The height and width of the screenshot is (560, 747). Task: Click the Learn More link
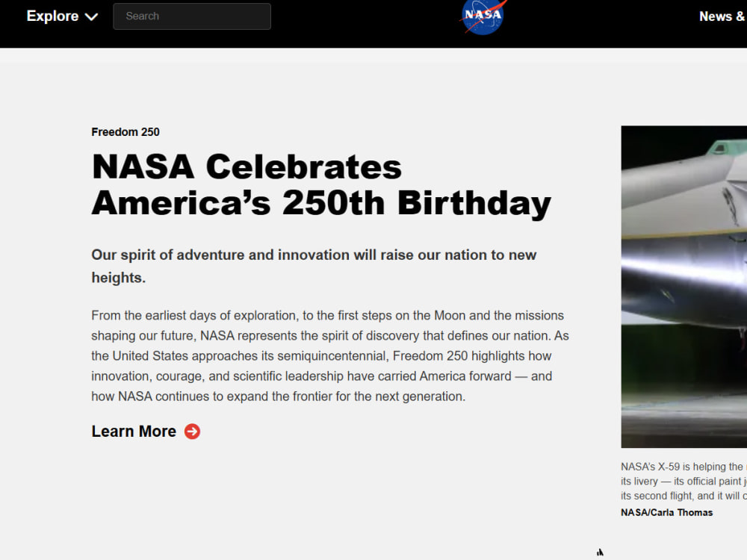pos(146,432)
